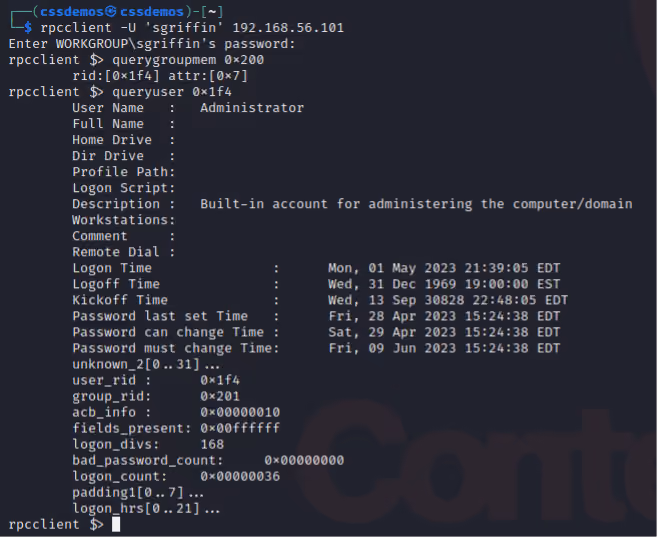658x538 pixels.
Task: Click the blue dollar sign prompt symbol
Action: [x=28, y=28]
